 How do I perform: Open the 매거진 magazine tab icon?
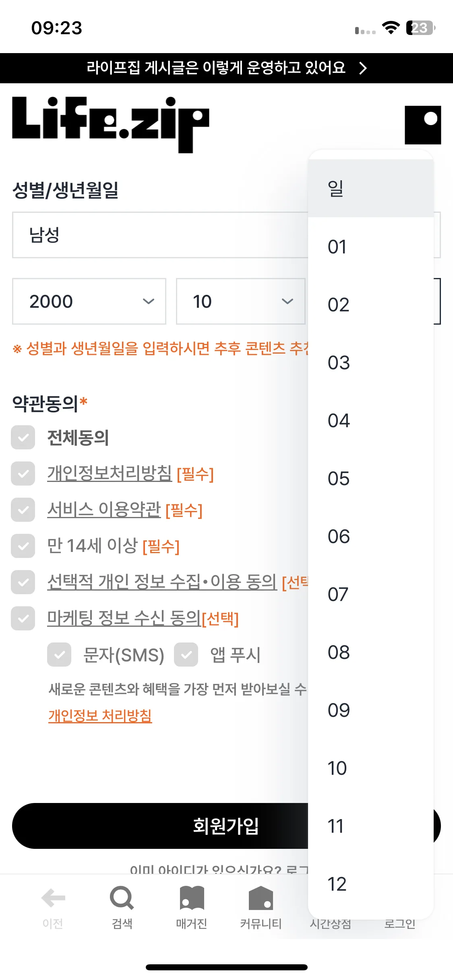click(x=192, y=898)
